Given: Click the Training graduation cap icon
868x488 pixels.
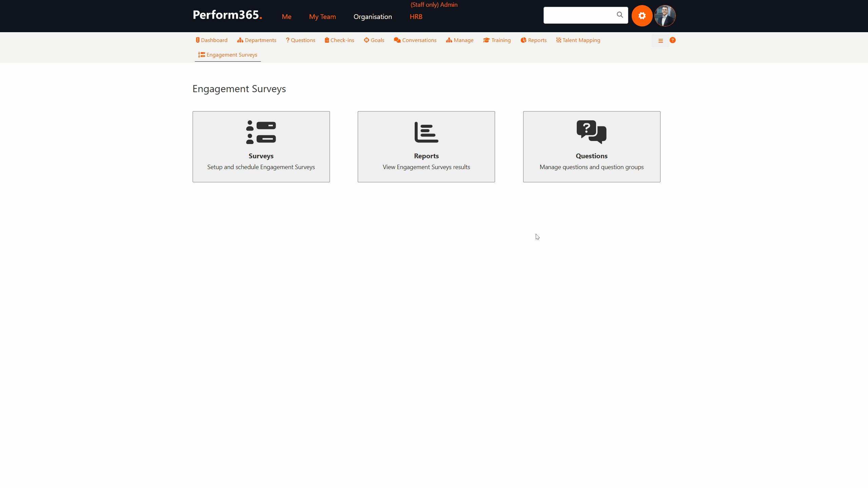Looking at the screenshot, I should point(487,40).
